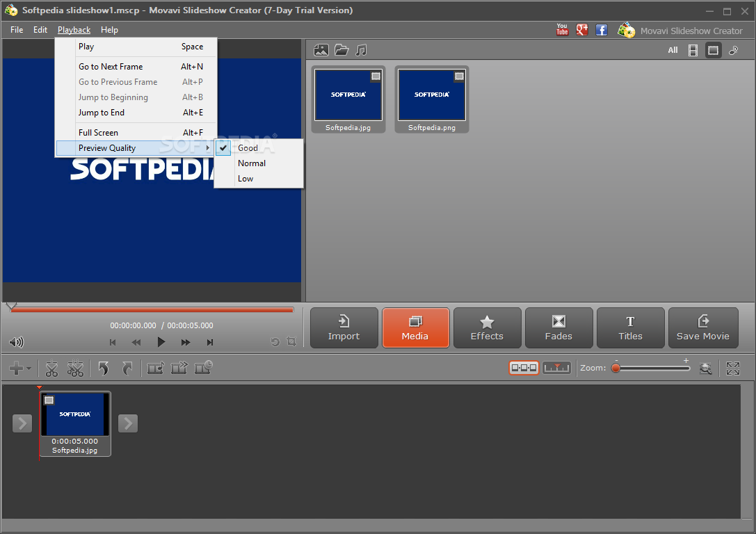The width and height of the screenshot is (756, 534).
Task: Filter media by audio icon
Action: click(733, 50)
